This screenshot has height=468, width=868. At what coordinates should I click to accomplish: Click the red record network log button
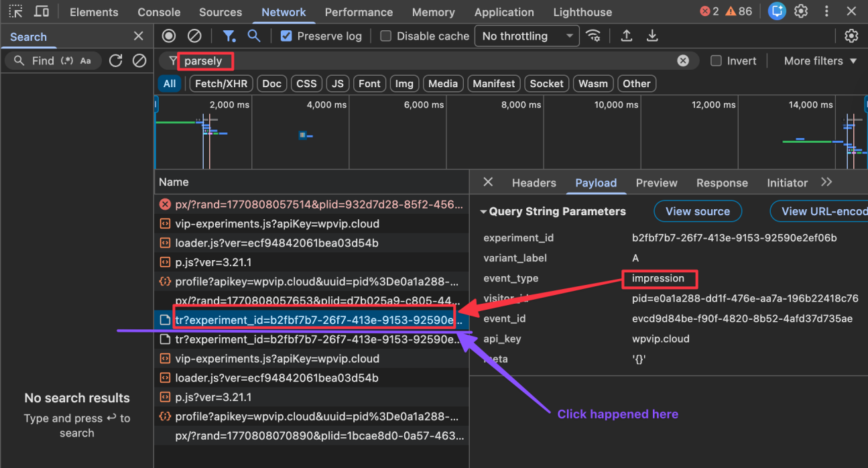168,36
